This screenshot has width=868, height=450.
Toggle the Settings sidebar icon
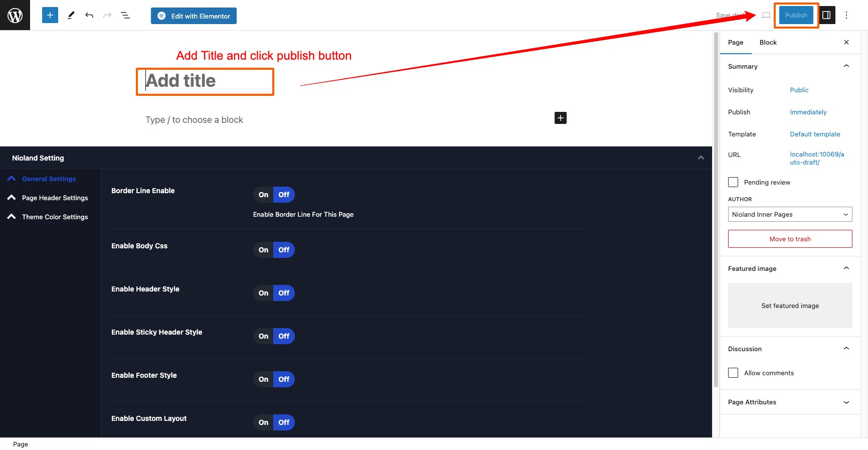826,15
